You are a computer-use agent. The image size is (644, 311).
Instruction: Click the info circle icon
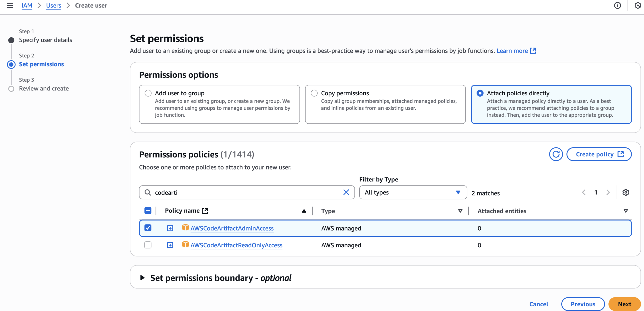(617, 5)
